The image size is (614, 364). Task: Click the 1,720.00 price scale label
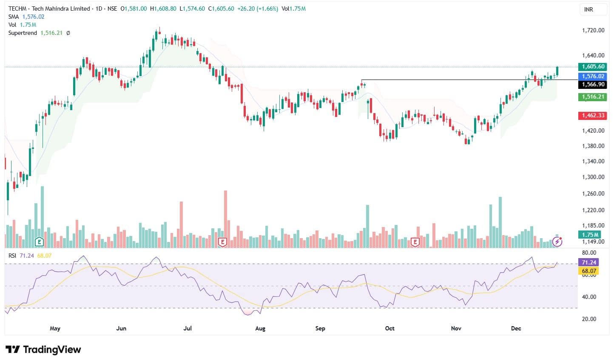[x=593, y=30]
